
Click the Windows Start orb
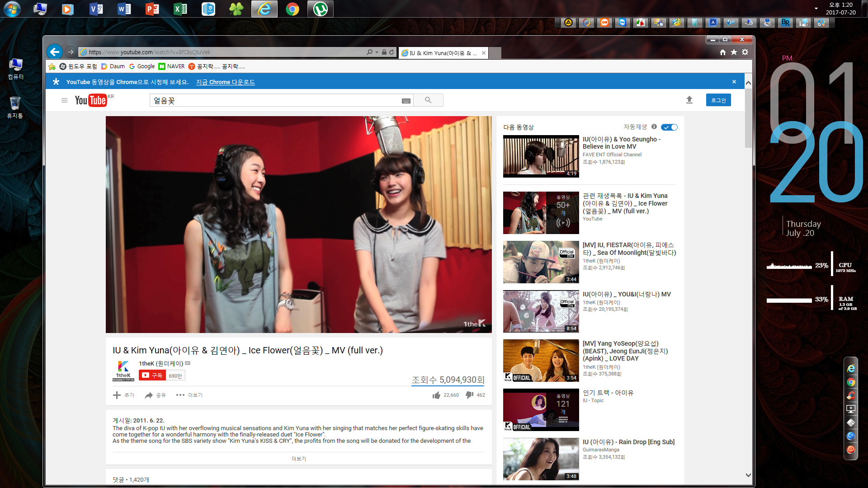click(12, 9)
